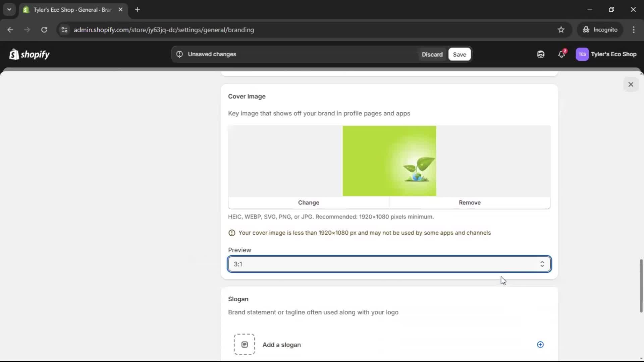Click the plus icon beside Add a slogan
This screenshot has height=362, width=644.
(540, 345)
